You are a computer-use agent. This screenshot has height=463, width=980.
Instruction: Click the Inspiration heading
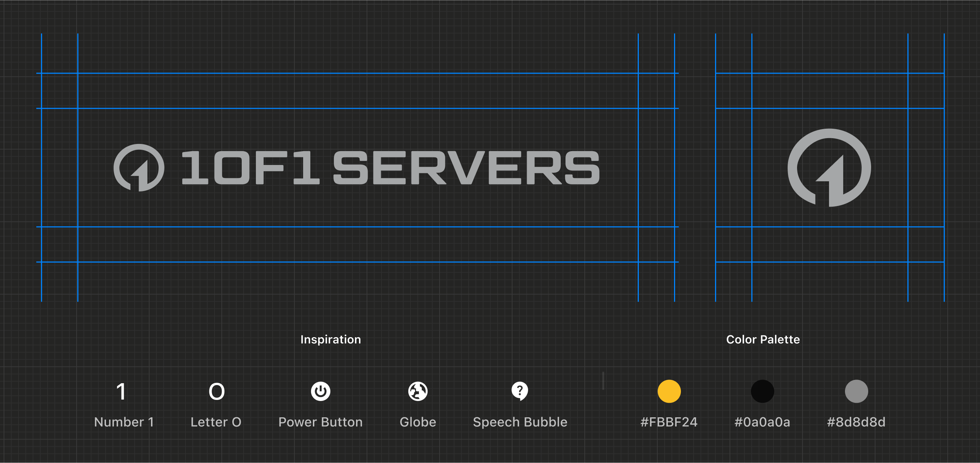[x=331, y=339]
